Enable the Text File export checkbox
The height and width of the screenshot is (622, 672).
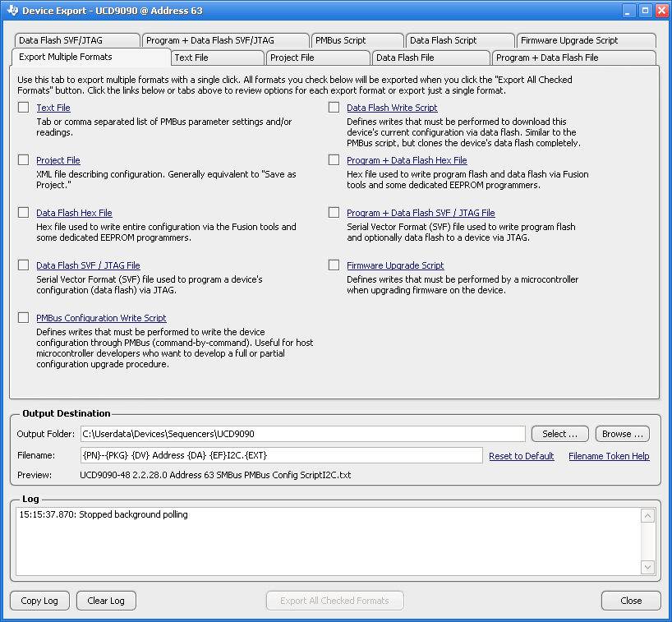23,107
